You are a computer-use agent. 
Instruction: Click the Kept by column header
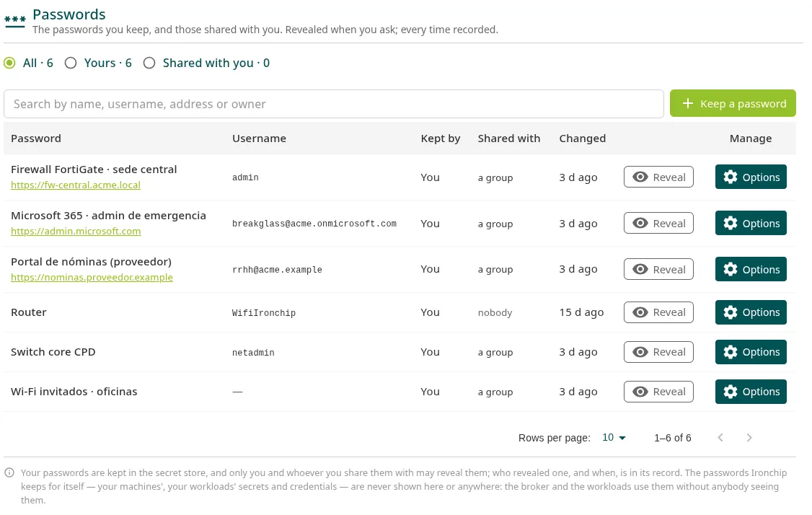click(440, 138)
